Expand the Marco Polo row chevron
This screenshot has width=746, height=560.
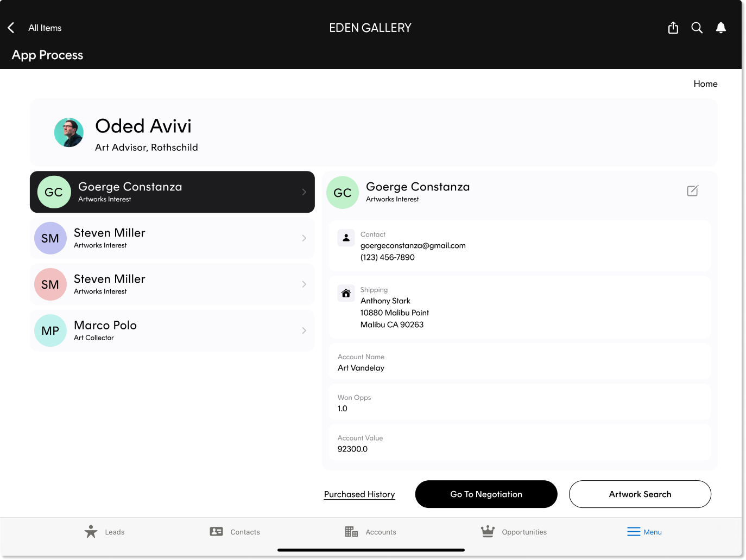pos(304,330)
